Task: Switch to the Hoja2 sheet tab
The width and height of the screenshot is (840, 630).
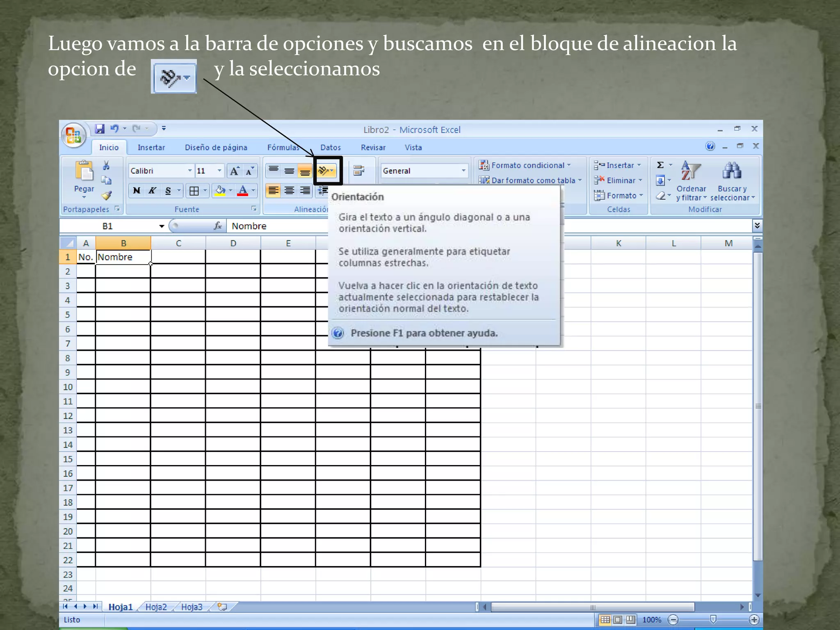Action: [x=156, y=607]
